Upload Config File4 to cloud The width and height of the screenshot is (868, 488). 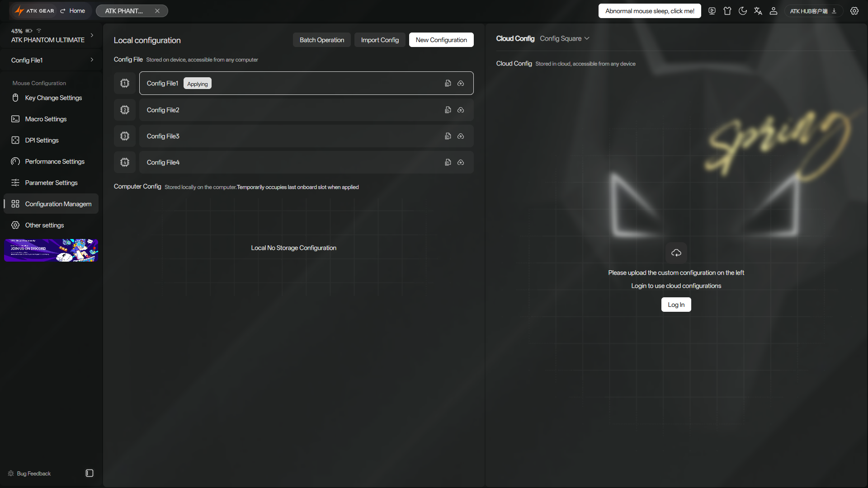461,162
